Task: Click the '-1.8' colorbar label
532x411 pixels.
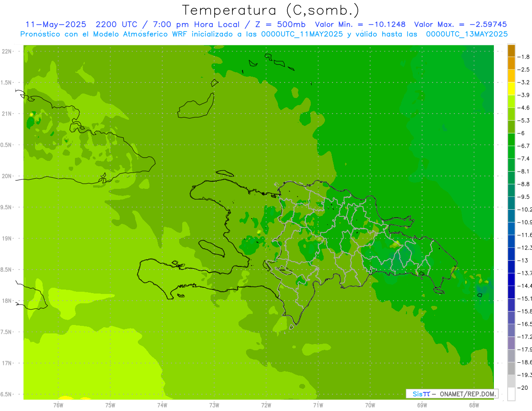Action: click(524, 57)
